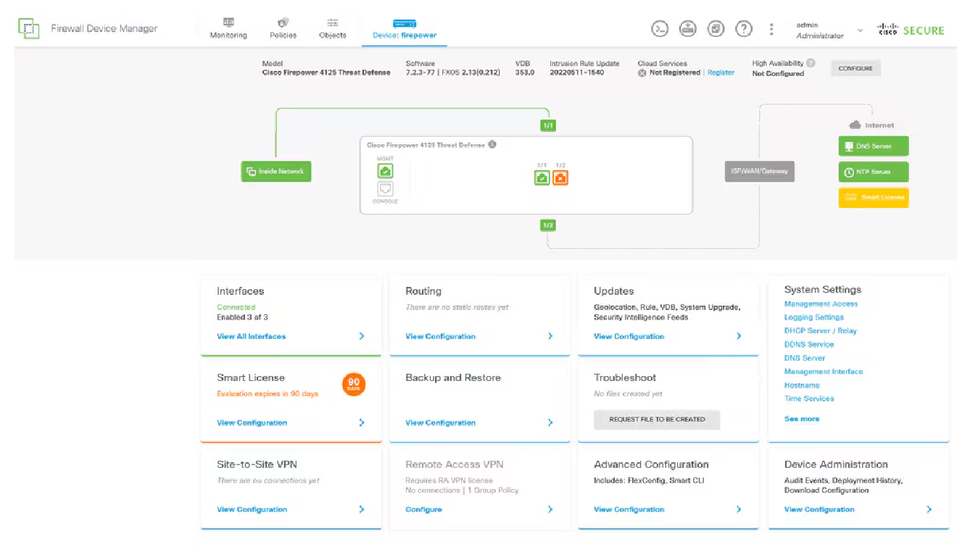Expand the Routing card chevron arrow
The height and width of the screenshot is (560, 970).
[x=550, y=336]
